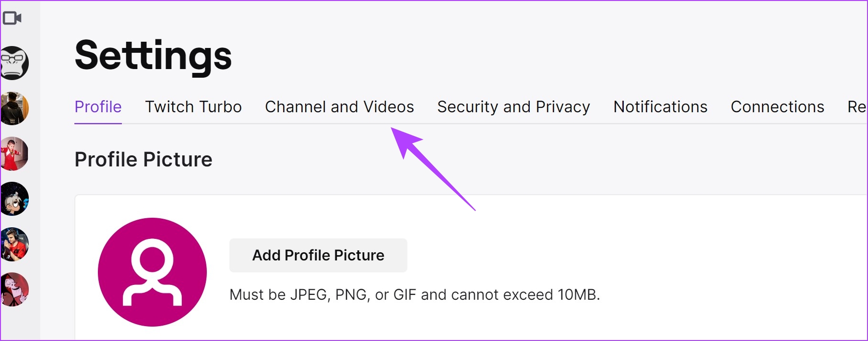Image resolution: width=868 pixels, height=341 pixels.
Task: Open the pink cartoon villain channel avatar
Action: click(x=14, y=289)
